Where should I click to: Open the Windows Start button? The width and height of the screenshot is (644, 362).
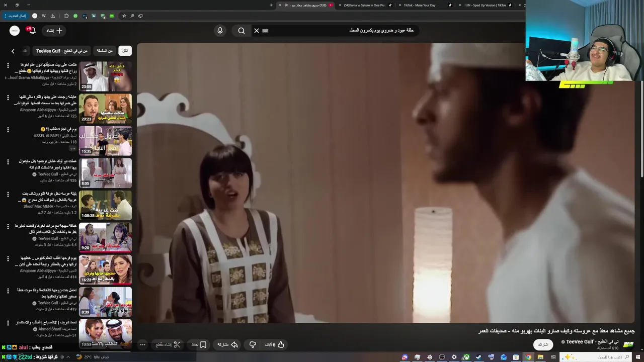tap(638, 357)
